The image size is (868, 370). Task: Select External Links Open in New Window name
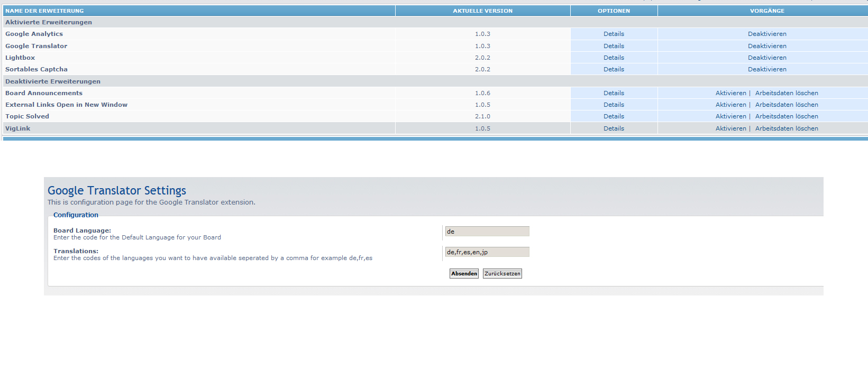pyautogui.click(x=66, y=105)
